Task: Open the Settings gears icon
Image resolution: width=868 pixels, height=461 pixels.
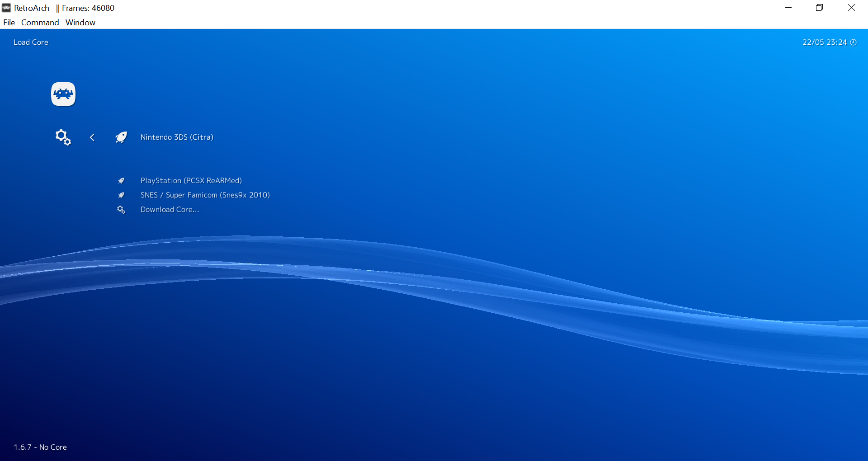Action: (x=63, y=137)
